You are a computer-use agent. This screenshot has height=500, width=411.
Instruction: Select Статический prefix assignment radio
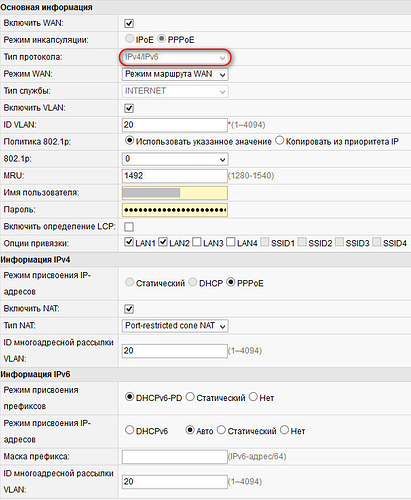[x=190, y=397]
